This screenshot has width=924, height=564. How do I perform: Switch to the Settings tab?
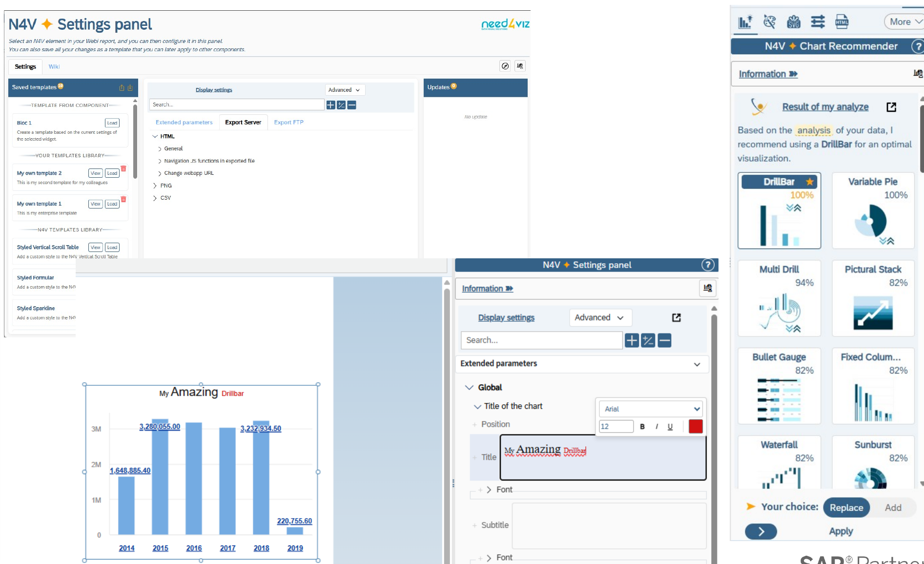click(25, 66)
